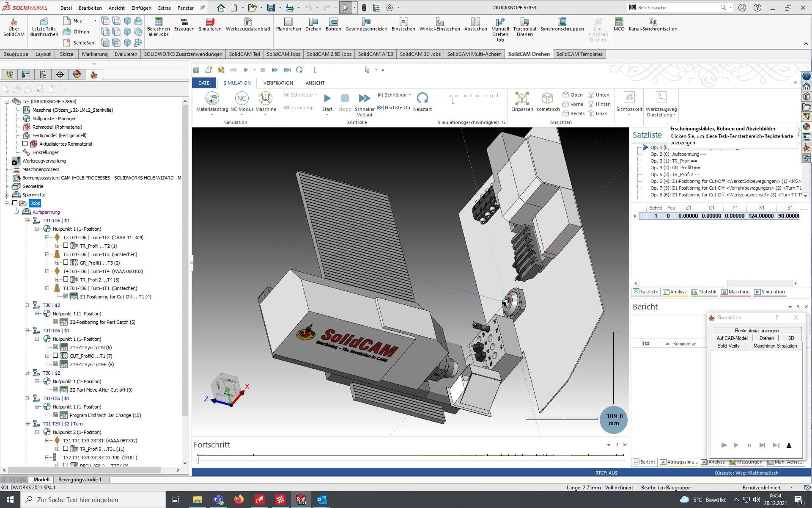Select the Drehen turning operation
Screen dimensions: 812x508
pos(313,25)
